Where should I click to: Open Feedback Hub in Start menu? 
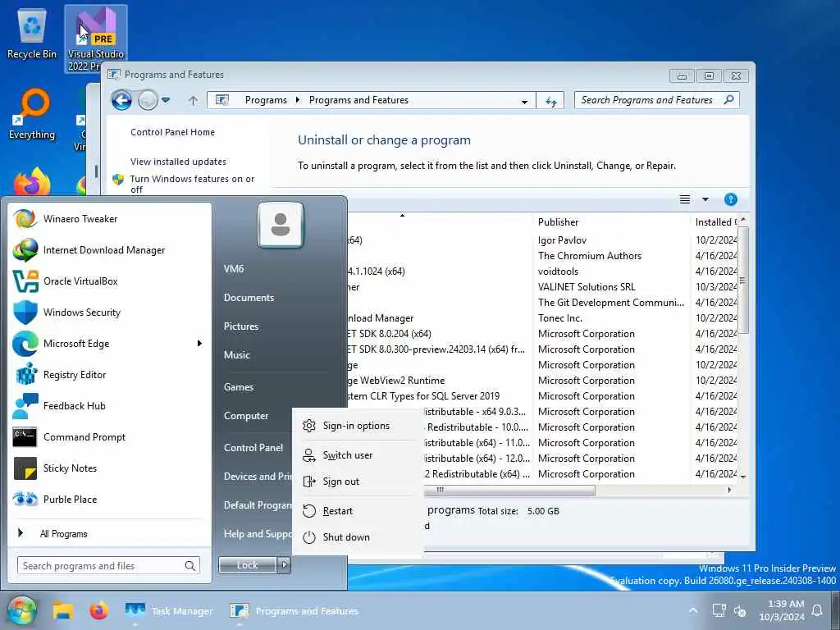(109, 405)
